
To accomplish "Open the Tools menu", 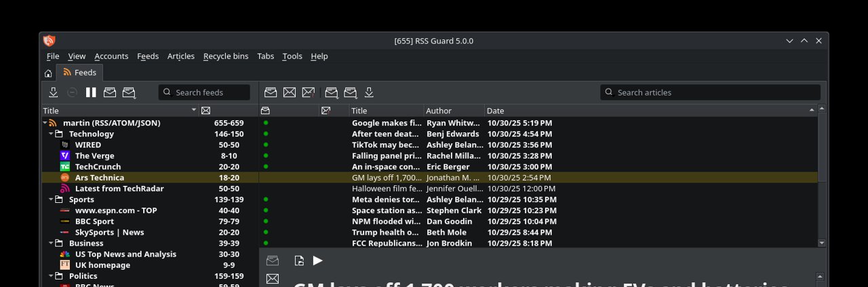I will [292, 56].
